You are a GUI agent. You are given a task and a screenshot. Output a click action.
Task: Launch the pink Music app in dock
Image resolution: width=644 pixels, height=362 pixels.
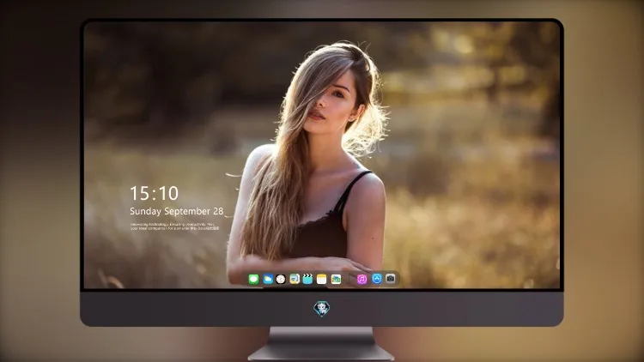[361, 280]
